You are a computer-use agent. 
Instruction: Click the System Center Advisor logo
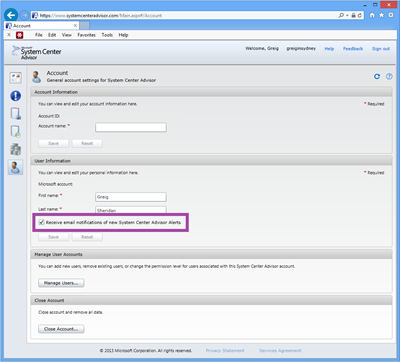[x=37, y=53]
